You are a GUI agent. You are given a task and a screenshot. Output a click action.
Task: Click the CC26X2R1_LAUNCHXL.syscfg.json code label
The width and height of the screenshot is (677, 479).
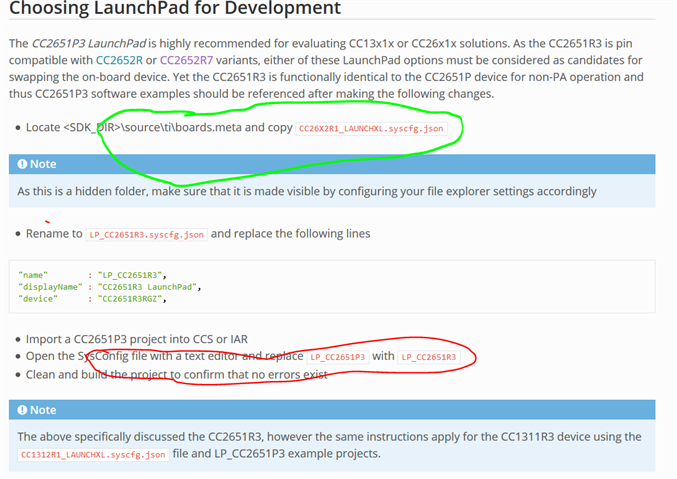(x=371, y=129)
